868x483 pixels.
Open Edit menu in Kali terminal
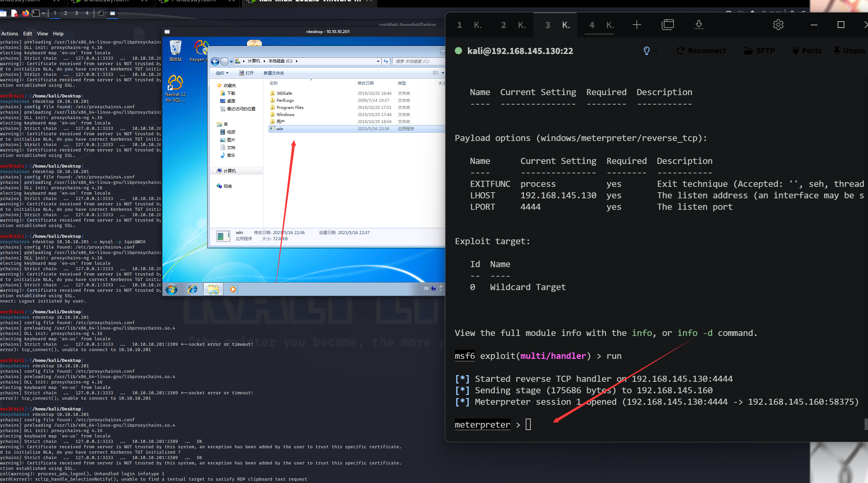click(27, 34)
